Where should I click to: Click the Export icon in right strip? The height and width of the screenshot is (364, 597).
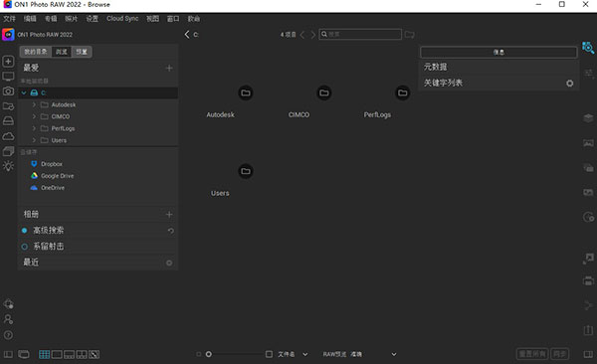(589, 329)
